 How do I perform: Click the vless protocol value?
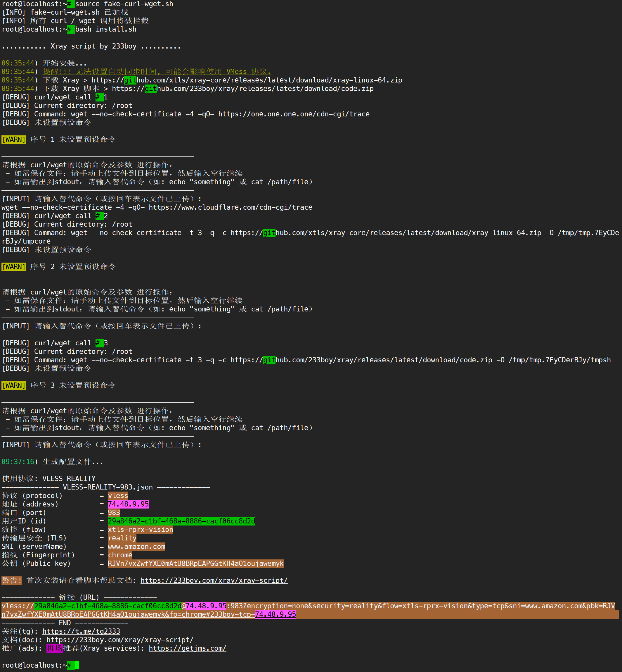118,495
